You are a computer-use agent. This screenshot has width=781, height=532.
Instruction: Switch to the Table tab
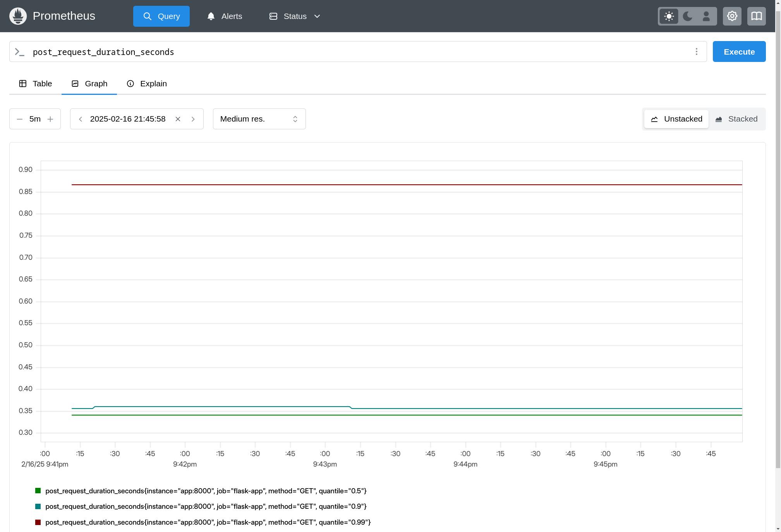pyautogui.click(x=36, y=84)
